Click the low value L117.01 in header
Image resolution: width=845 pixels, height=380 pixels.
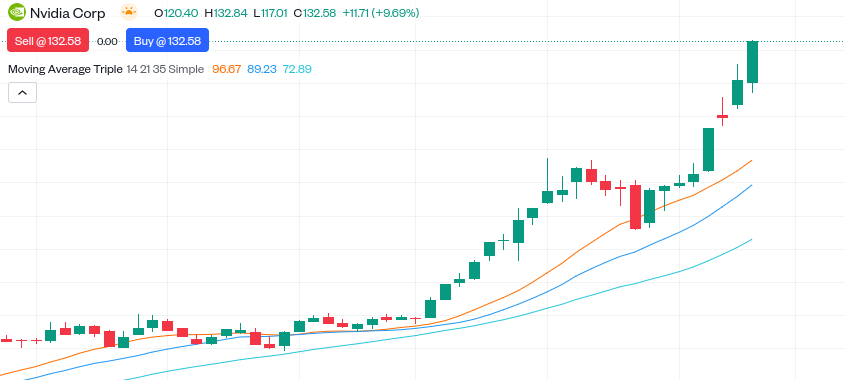271,12
